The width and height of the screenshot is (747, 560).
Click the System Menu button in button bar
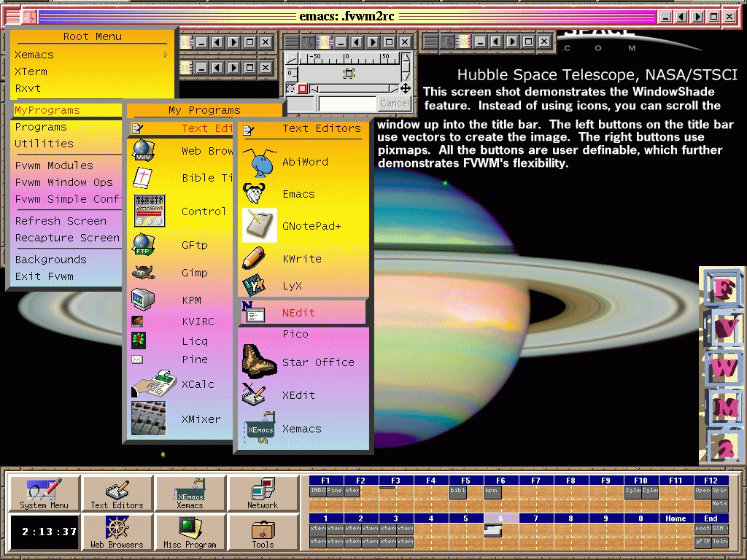(x=44, y=493)
